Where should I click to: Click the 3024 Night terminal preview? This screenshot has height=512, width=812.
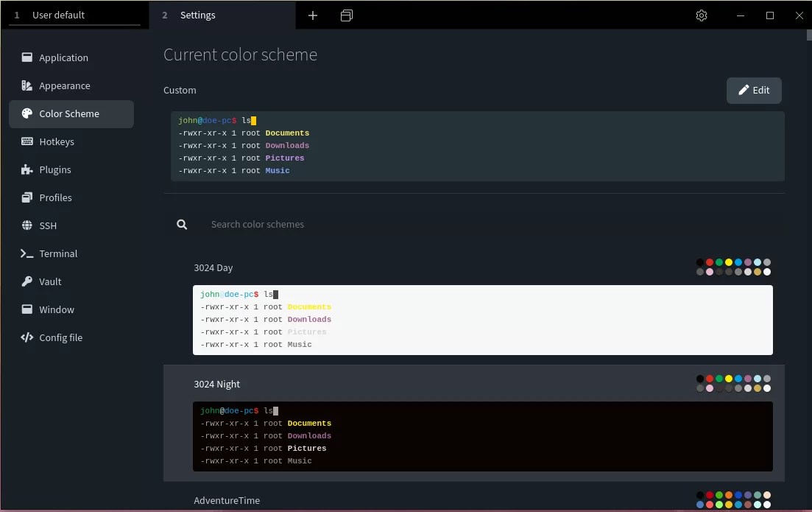pyautogui.click(x=483, y=436)
